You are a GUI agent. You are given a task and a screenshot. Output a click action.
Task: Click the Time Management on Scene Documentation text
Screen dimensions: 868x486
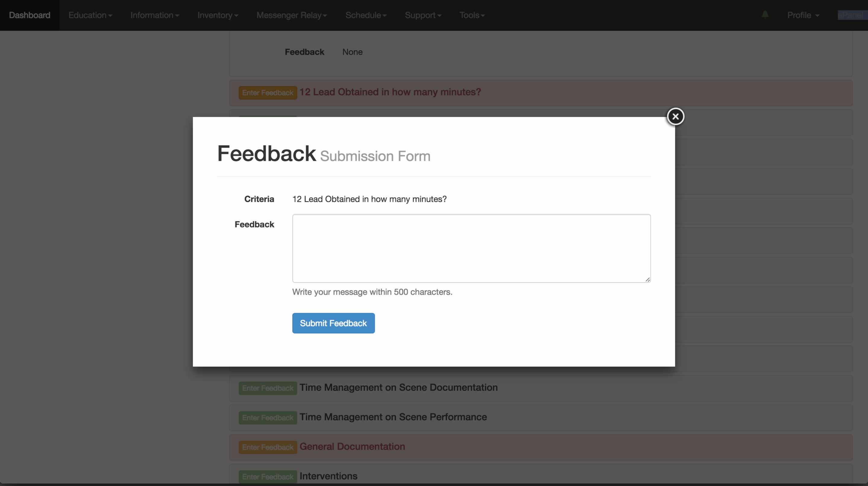398,388
